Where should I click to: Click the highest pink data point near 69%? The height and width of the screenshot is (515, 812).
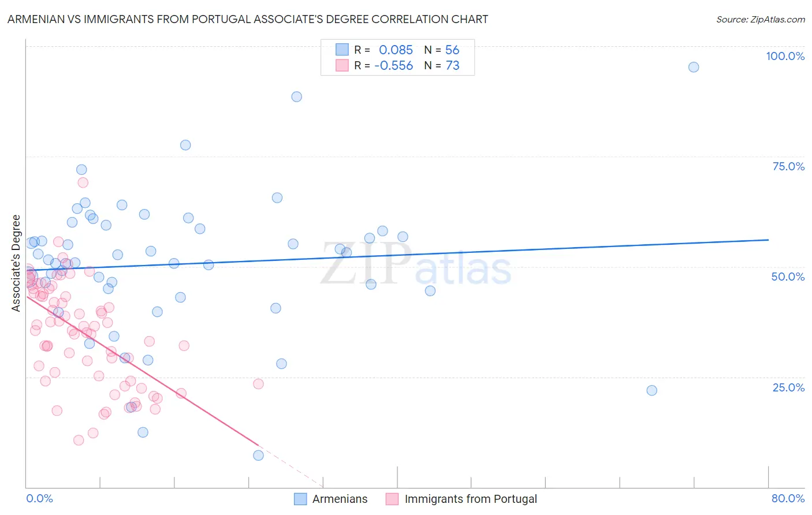pyautogui.click(x=83, y=182)
